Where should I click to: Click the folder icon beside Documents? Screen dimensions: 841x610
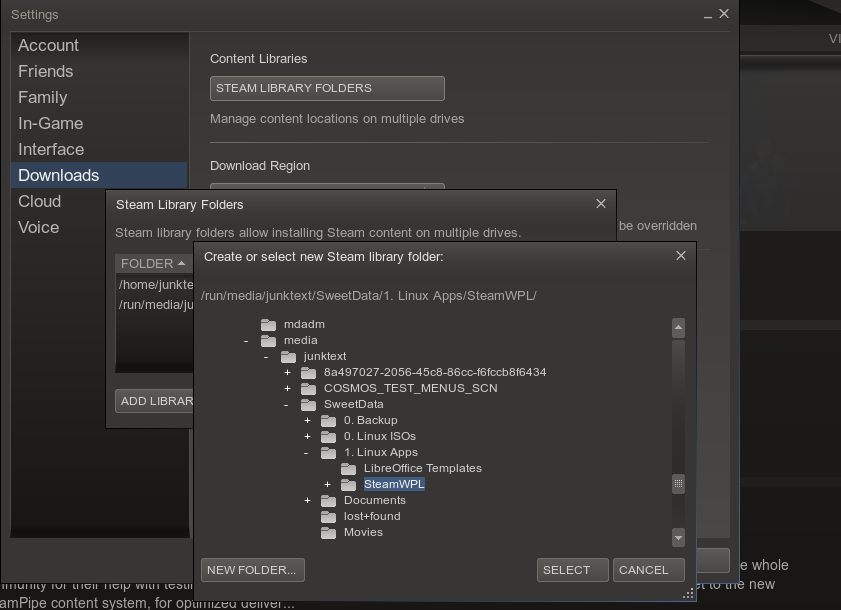[328, 500]
